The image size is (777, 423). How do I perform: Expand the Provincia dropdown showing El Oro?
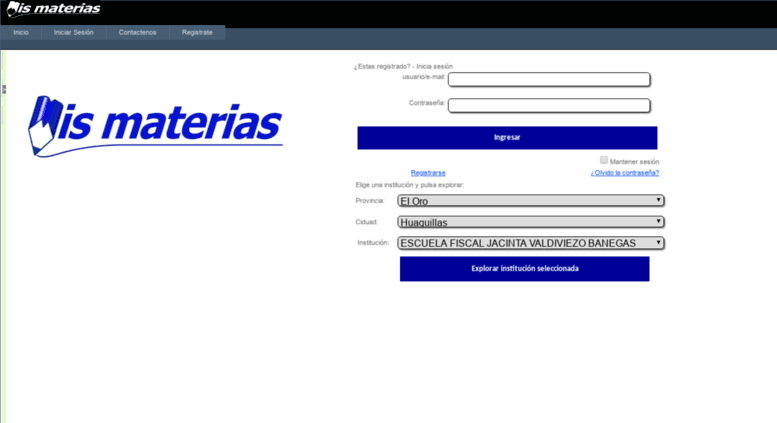pyautogui.click(x=531, y=201)
